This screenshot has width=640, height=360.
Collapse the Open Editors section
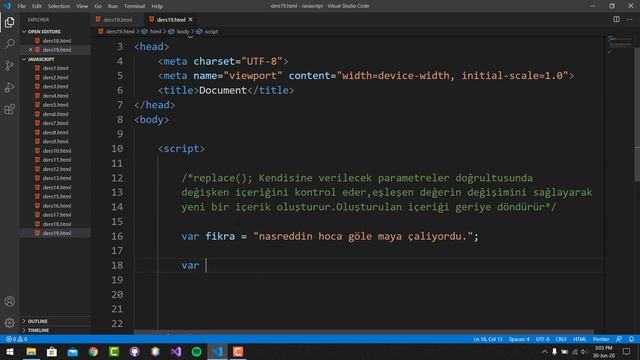click(x=44, y=31)
